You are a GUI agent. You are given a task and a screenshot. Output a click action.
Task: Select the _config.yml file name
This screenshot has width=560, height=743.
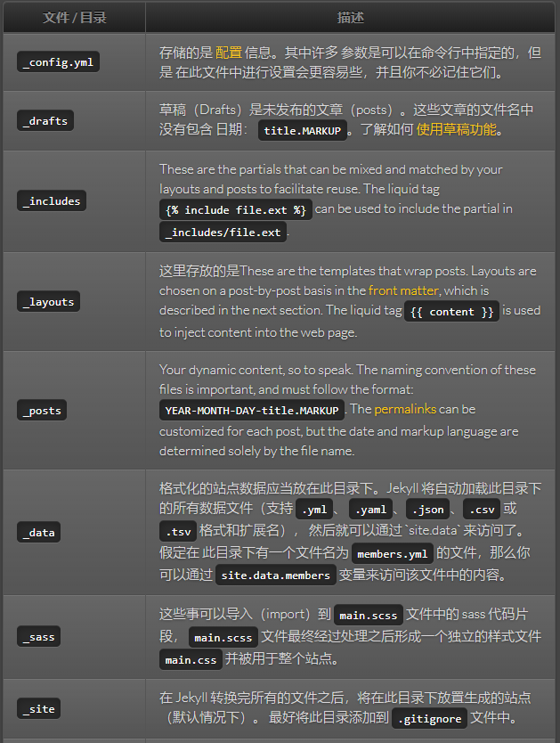(x=58, y=62)
